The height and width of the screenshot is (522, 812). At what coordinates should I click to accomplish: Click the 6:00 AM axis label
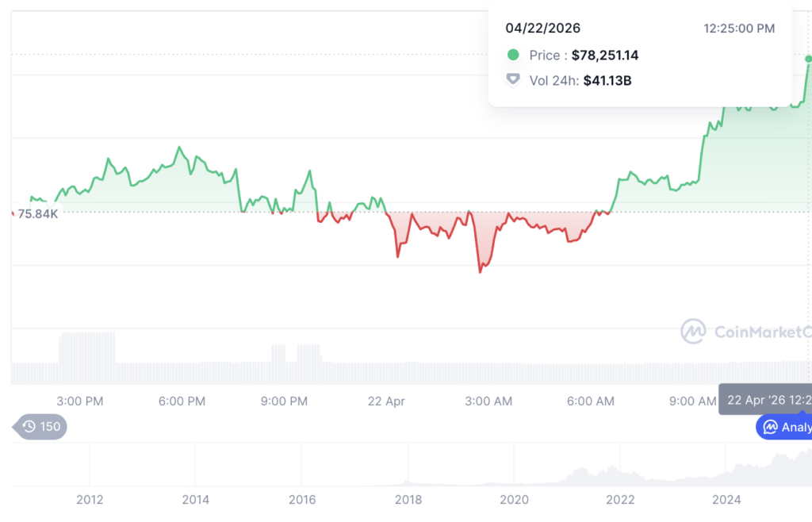[x=590, y=401]
